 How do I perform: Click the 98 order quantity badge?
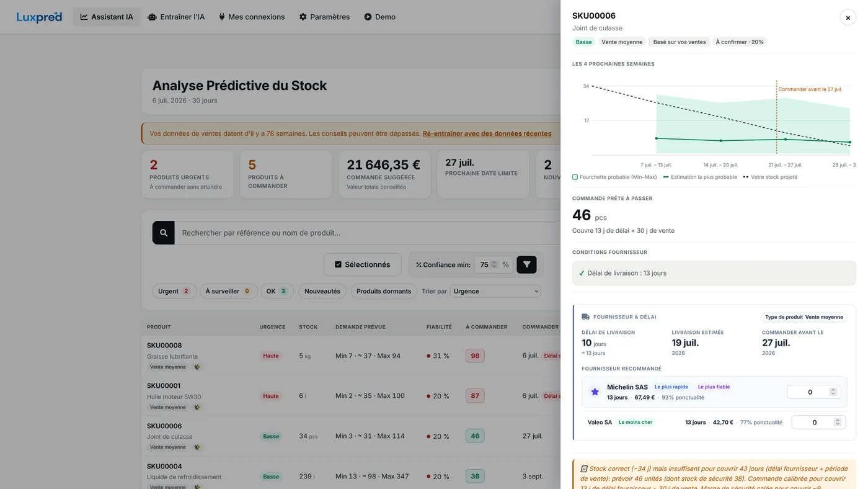point(475,356)
